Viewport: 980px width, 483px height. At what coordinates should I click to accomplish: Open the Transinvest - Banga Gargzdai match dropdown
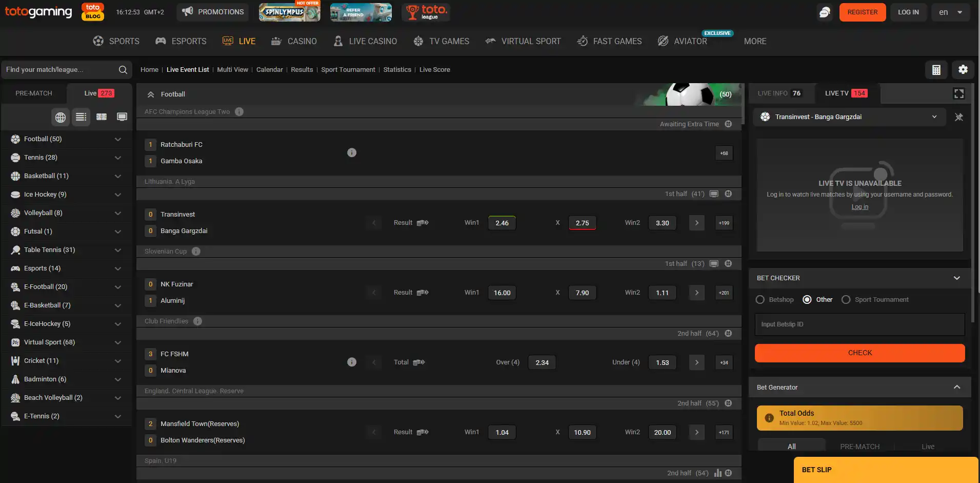point(849,117)
